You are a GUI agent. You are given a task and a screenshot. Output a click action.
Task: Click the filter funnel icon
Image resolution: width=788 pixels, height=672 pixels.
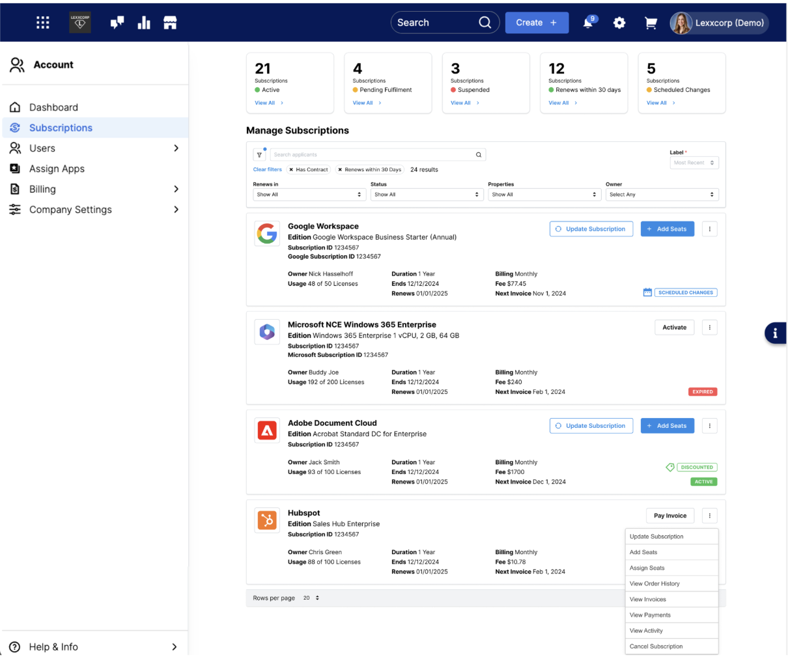point(259,155)
